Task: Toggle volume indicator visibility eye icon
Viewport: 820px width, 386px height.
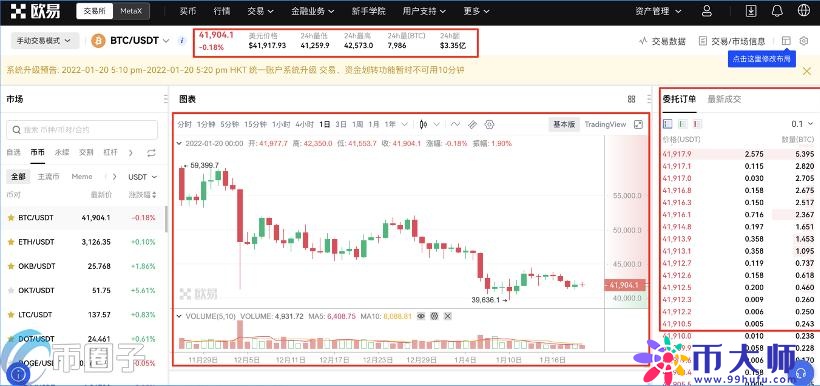Action: pos(422,316)
